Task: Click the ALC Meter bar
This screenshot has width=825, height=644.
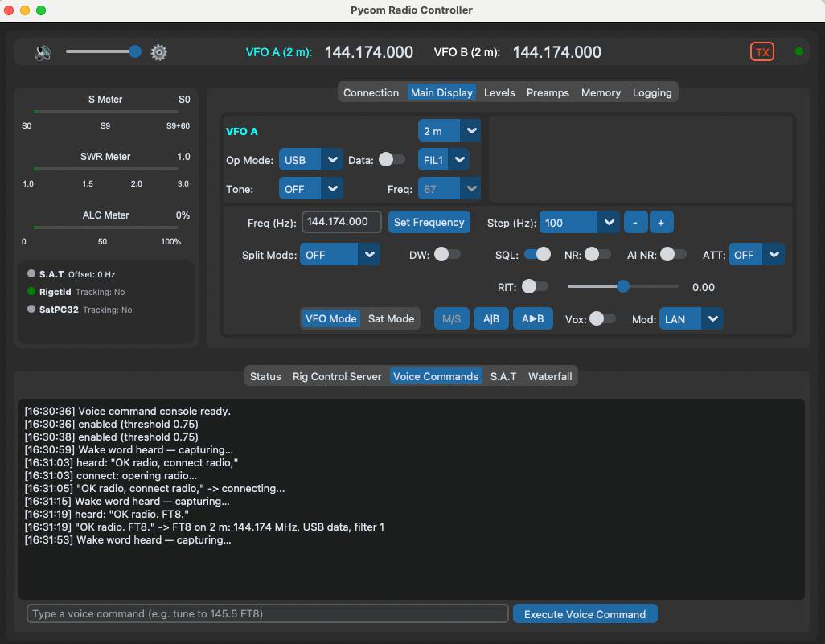Action: [106, 228]
